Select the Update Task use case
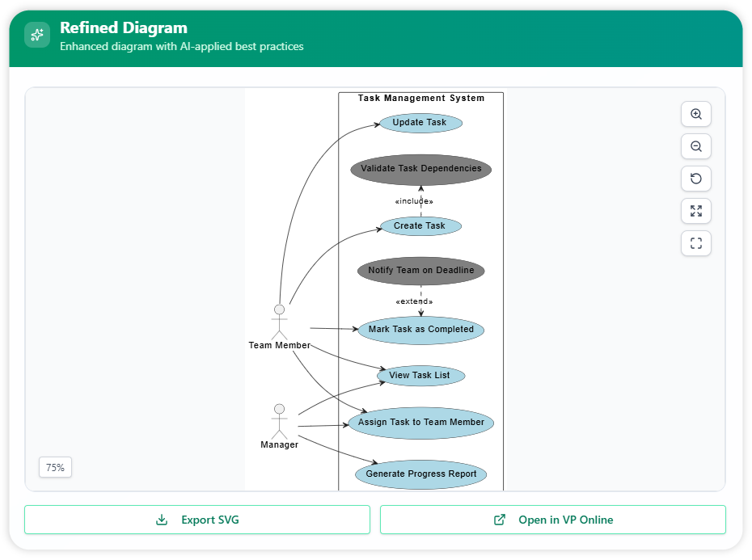This screenshot has width=752, height=560. tap(420, 123)
